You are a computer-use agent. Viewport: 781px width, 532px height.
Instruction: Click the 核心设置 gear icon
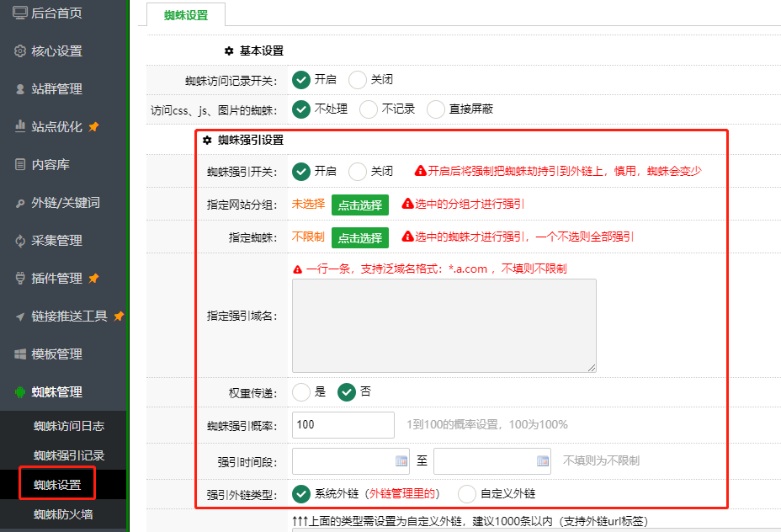pyautogui.click(x=20, y=51)
